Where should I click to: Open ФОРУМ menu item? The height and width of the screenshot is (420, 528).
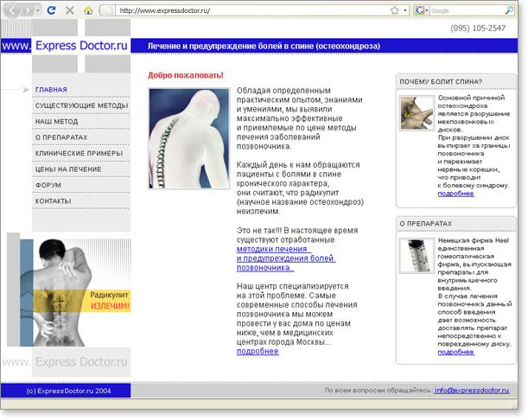pos(48,185)
